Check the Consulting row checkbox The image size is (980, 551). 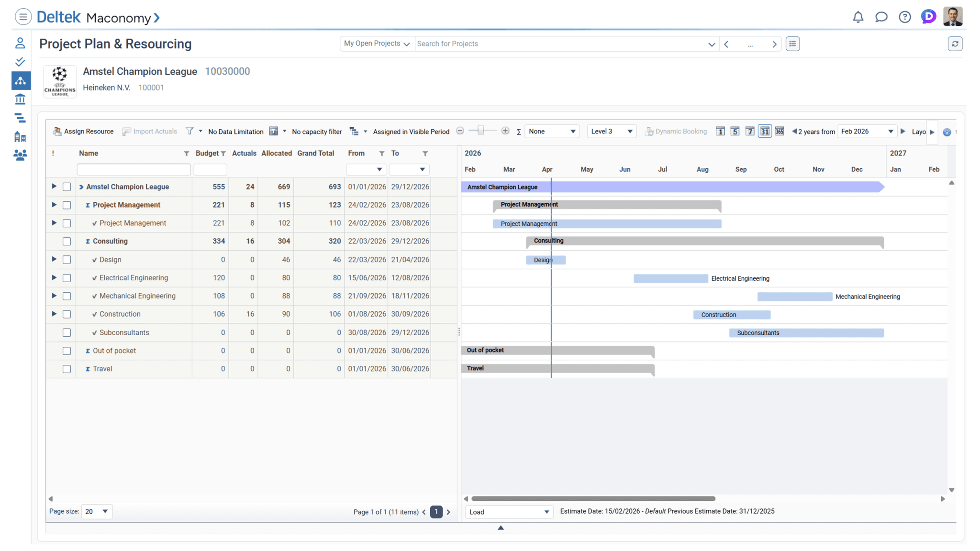point(67,242)
